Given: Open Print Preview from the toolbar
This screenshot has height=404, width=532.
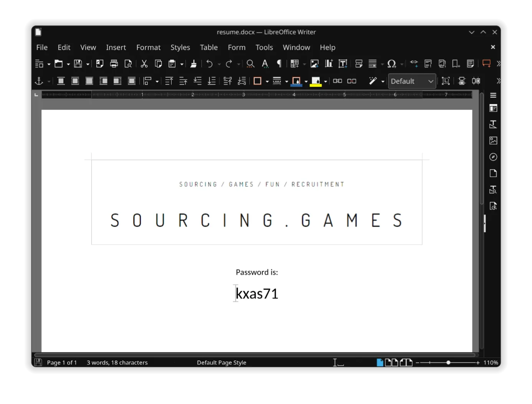Looking at the screenshot, I should tap(128, 64).
